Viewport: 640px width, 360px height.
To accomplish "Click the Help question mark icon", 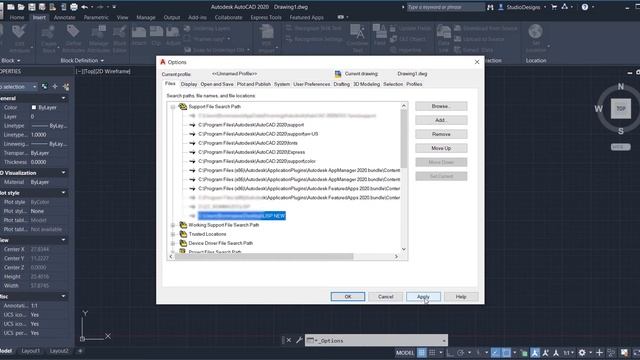I will [x=584, y=7].
